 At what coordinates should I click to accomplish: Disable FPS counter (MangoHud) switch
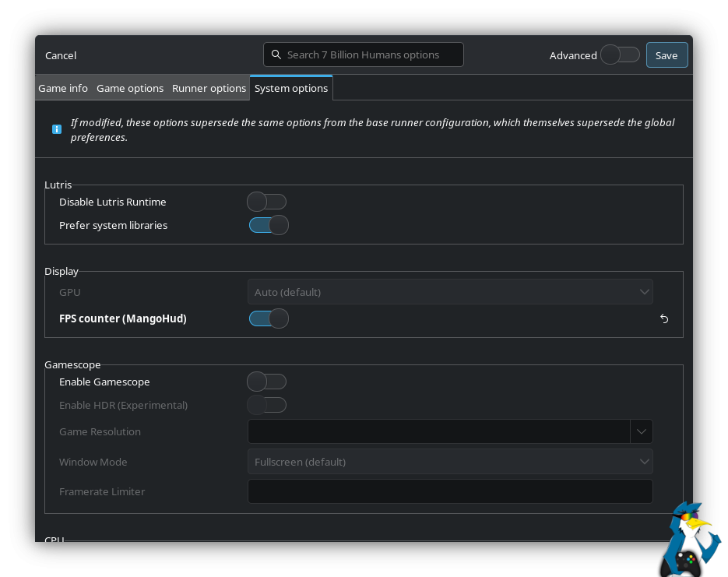pyautogui.click(x=268, y=318)
